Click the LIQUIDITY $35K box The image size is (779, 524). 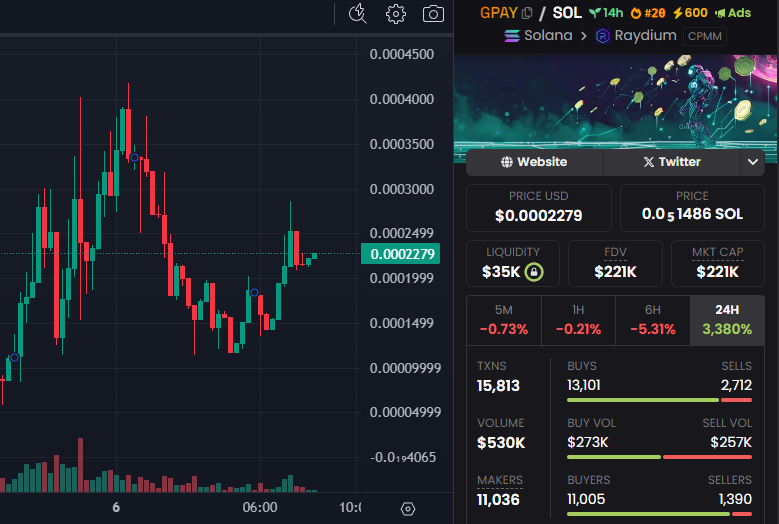pyautogui.click(x=513, y=264)
